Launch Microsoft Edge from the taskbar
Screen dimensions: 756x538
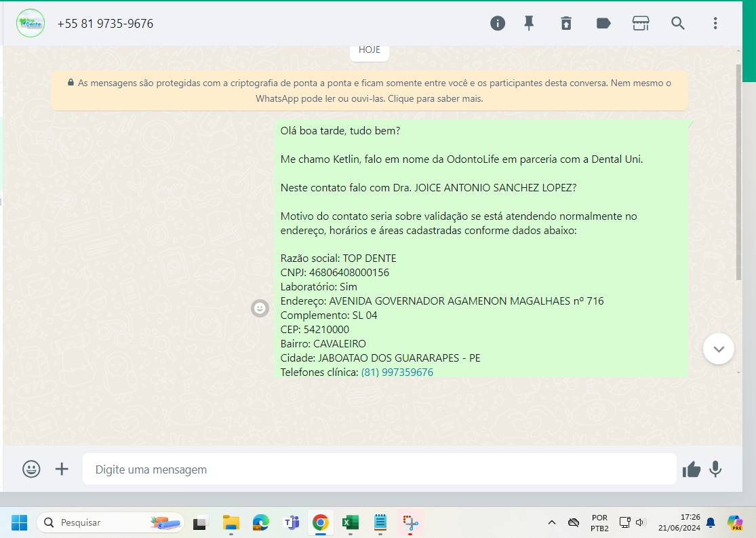[261, 522]
